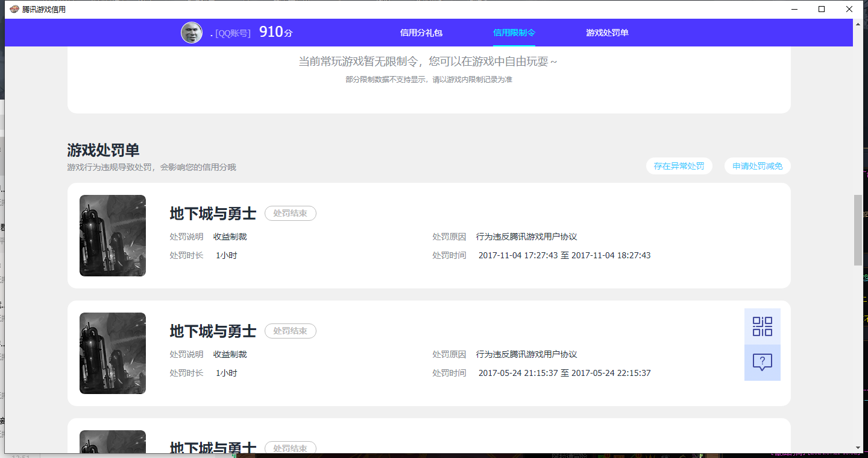
Task: Click the 当前常玩游戏暂无限制令 notice text
Action: pyautogui.click(x=429, y=62)
